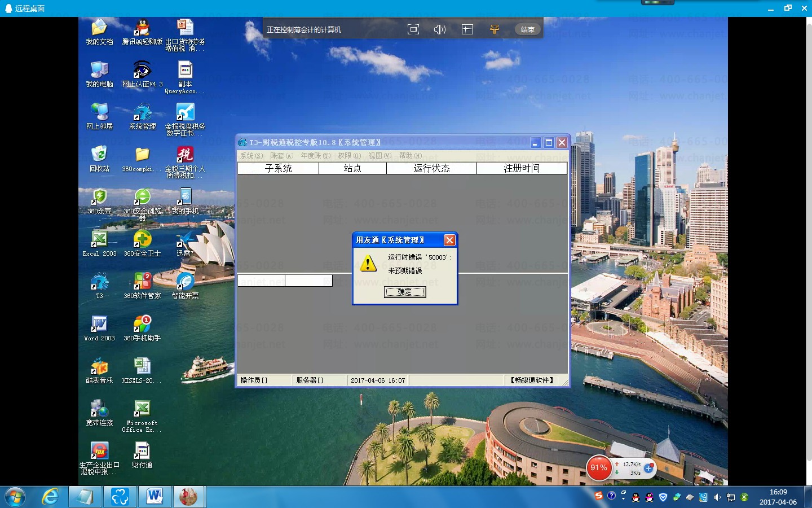Toggle the remote session sound icon
The height and width of the screenshot is (508, 812).
[440, 29]
